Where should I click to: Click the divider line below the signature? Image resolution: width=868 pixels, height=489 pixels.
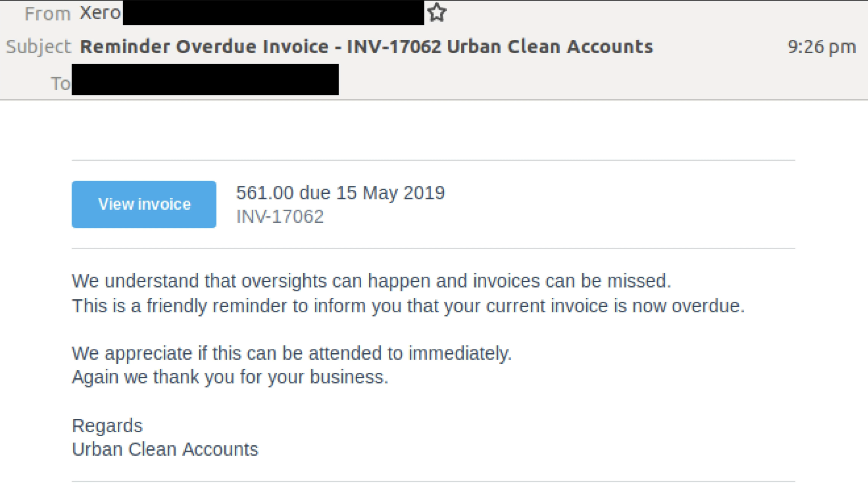[x=433, y=482]
